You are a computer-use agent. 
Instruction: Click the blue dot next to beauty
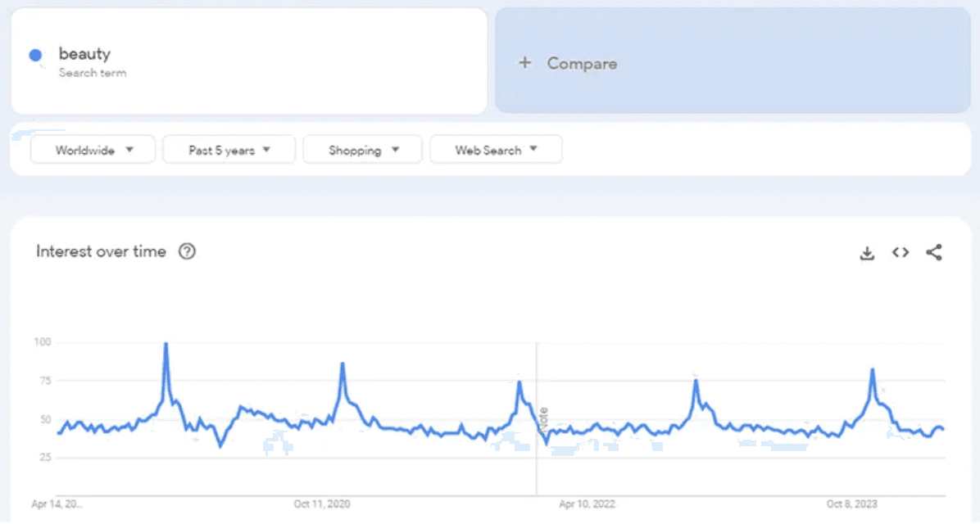tap(35, 55)
